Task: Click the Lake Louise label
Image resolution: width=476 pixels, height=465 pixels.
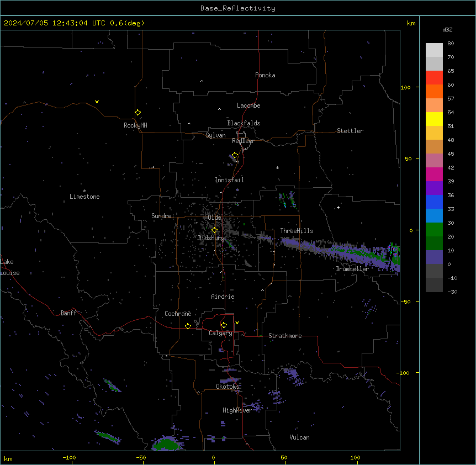Action: tap(10, 267)
